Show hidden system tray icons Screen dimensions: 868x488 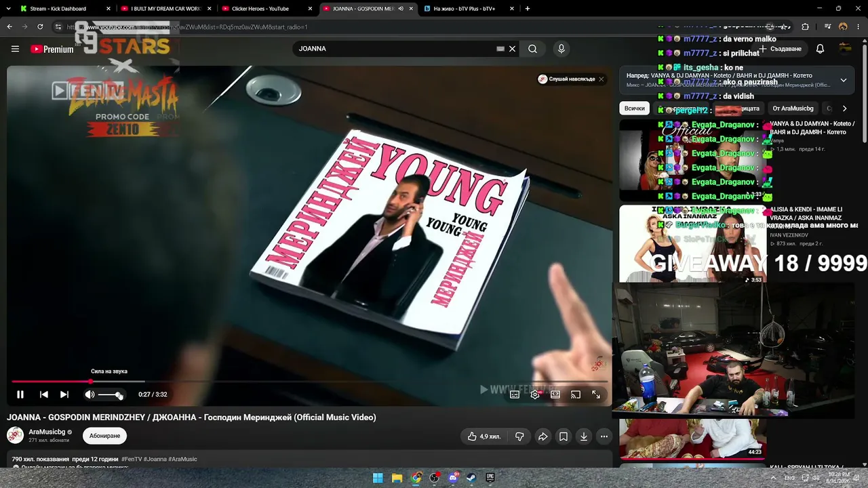774,478
